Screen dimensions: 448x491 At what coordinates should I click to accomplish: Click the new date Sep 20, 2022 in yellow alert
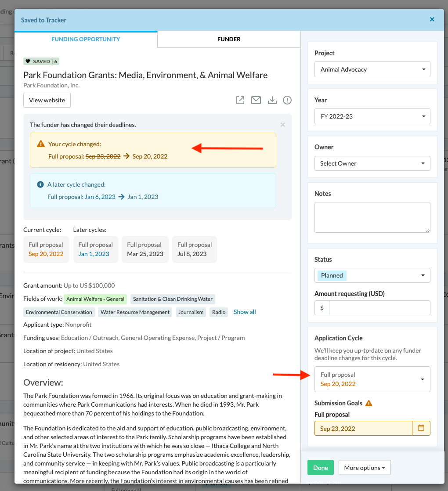[150, 156]
